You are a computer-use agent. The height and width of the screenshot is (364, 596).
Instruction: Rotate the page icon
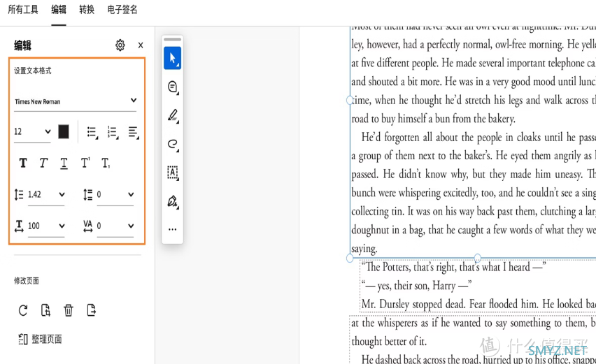(x=23, y=310)
